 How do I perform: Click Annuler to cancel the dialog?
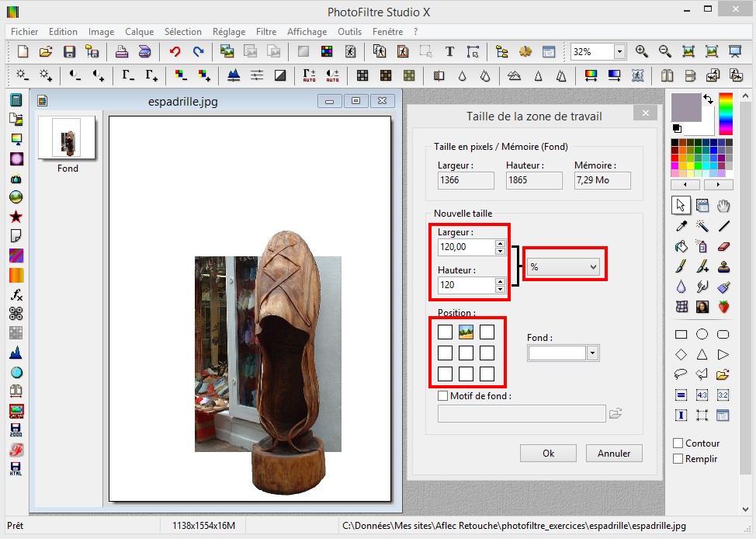614,453
